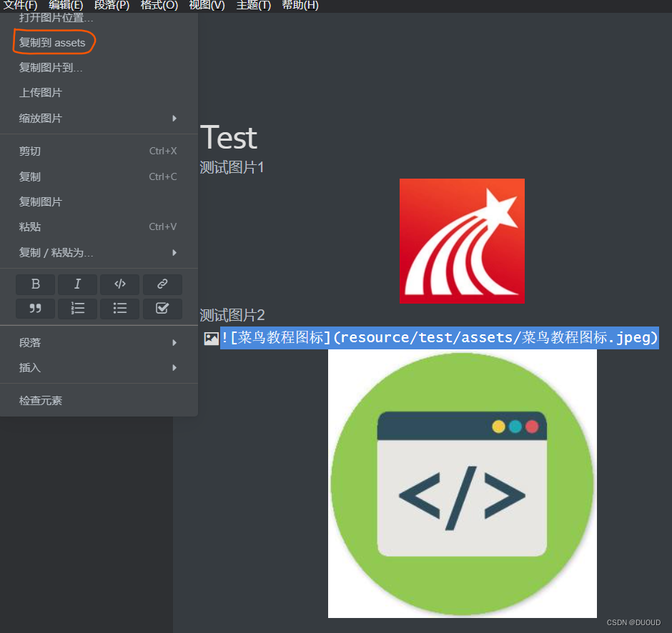The image size is (672, 633).
Task: Select 剪切 Ctrl+X entry
Action: 99,151
